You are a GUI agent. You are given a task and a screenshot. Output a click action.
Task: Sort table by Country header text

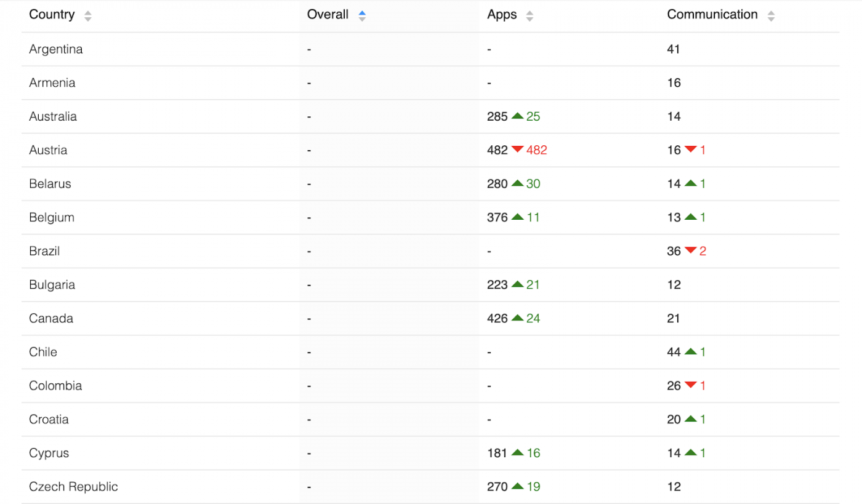click(52, 15)
